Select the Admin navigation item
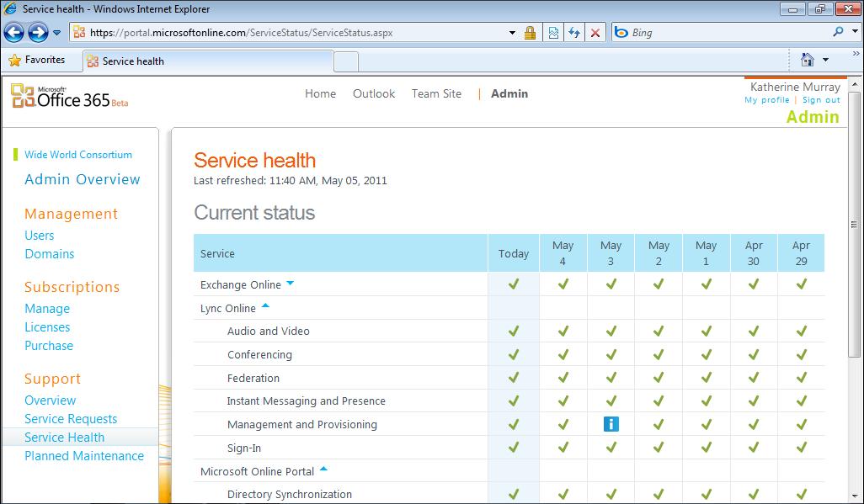This screenshot has width=864, height=504. point(509,93)
